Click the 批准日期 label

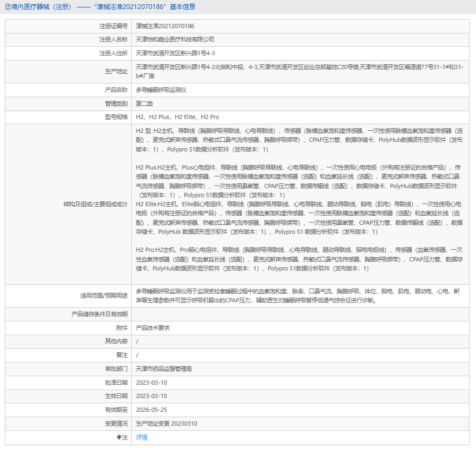coord(116,383)
